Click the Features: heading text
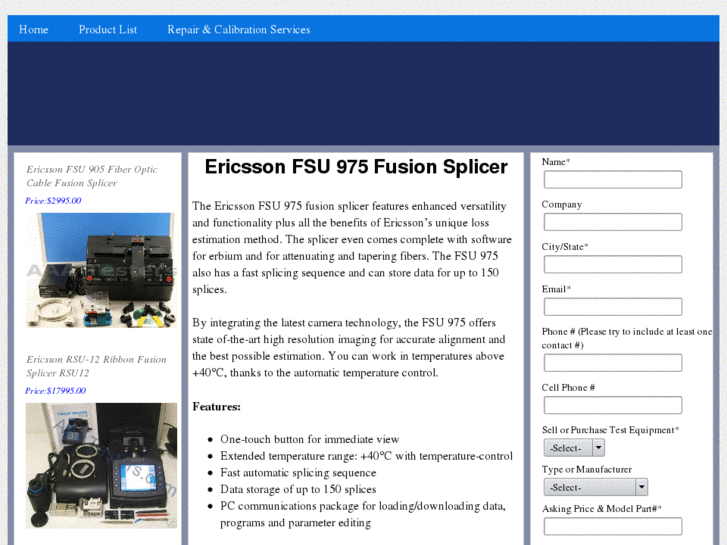 (x=217, y=406)
